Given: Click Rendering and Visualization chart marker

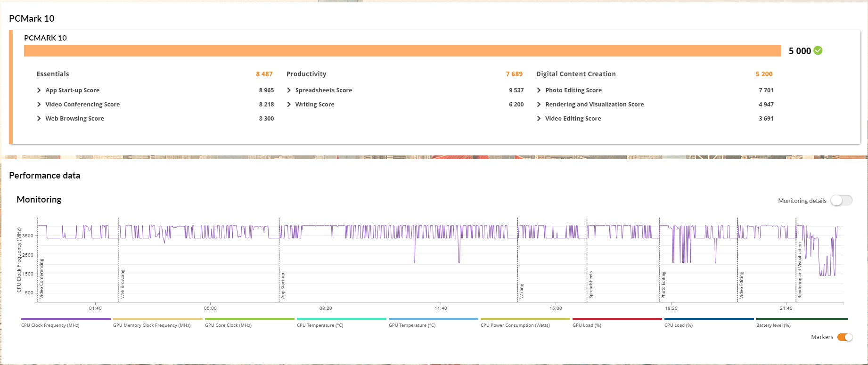Looking at the screenshot, I should point(800,270).
